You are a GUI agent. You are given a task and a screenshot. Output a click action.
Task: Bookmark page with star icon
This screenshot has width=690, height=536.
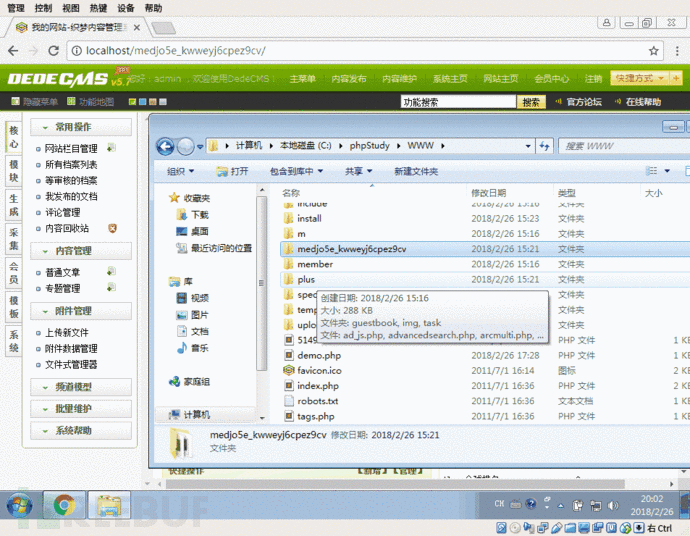point(653,51)
